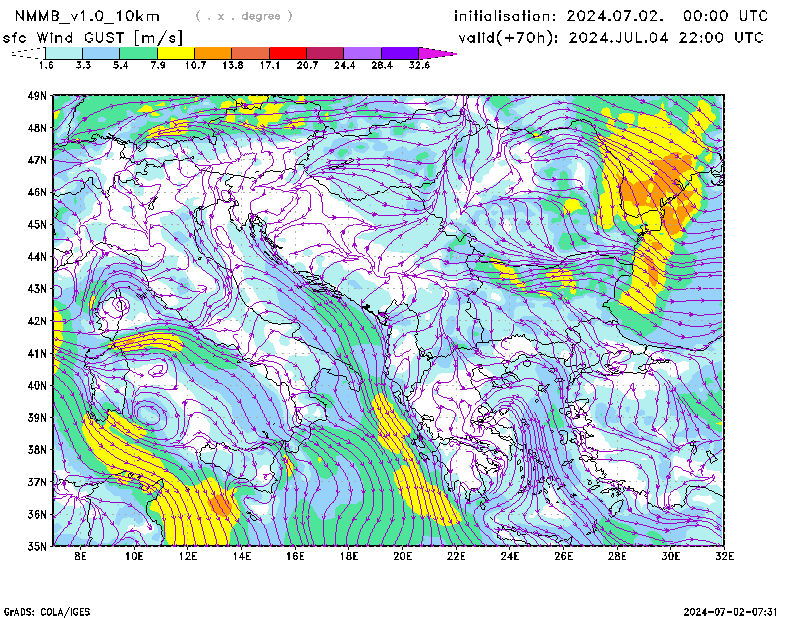Image resolution: width=800 pixels, height=618 pixels.
Task: Click the 20E longitude axis label
Action: coord(403,555)
